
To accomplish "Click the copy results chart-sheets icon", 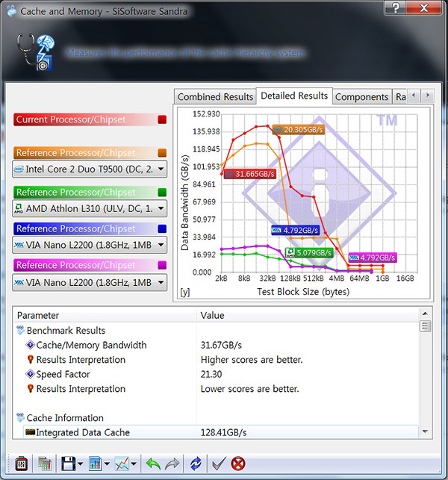I will [45, 464].
